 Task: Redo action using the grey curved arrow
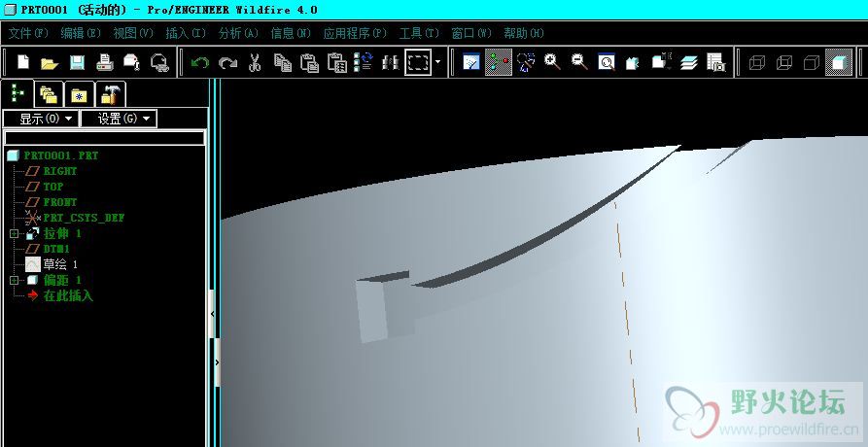click(227, 62)
